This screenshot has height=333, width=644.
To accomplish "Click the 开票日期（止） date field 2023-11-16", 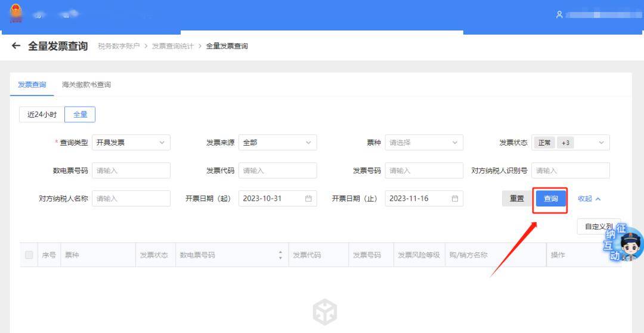I will pos(424,198).
